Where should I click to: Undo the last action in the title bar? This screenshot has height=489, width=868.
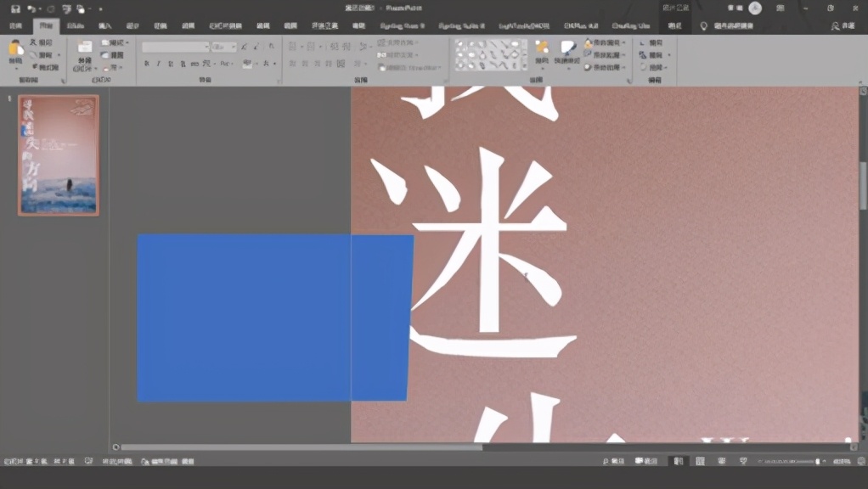[31, 8]
